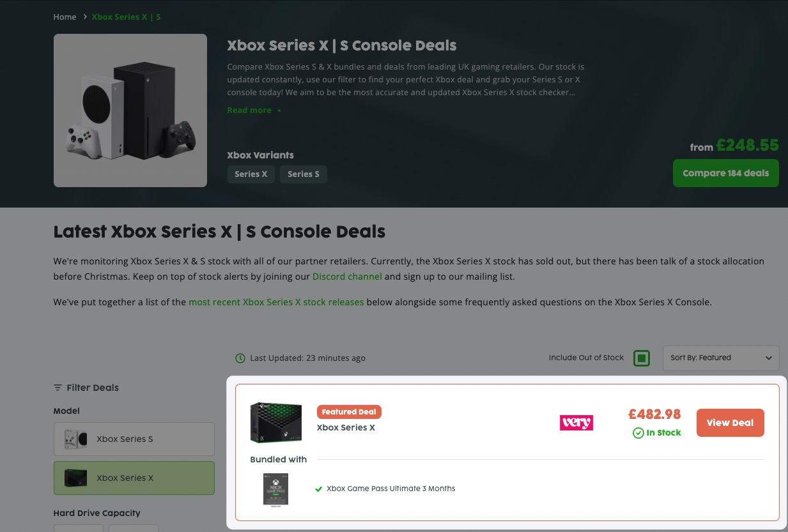Click the In Stock checkmark icon
This screenshot has height=532, width=788.
click(638, 433)
